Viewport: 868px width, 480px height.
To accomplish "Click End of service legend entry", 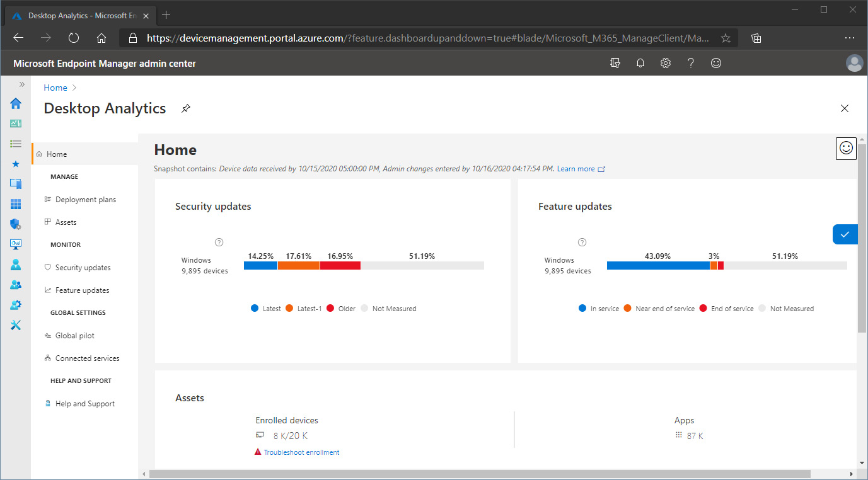I will coord(727,309).
